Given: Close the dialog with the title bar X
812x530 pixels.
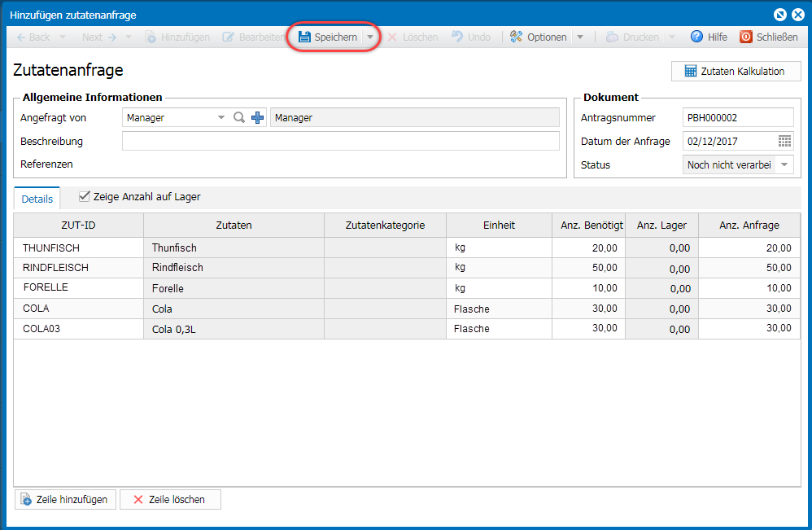Looking at the screenshot, I should tap(798, 15).
